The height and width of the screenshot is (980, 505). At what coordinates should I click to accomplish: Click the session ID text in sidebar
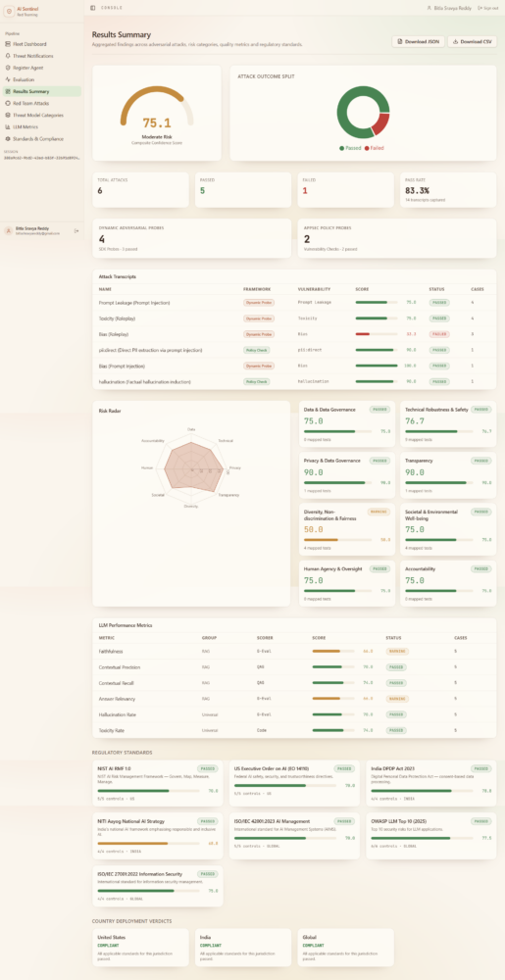(x=42, y=158)
